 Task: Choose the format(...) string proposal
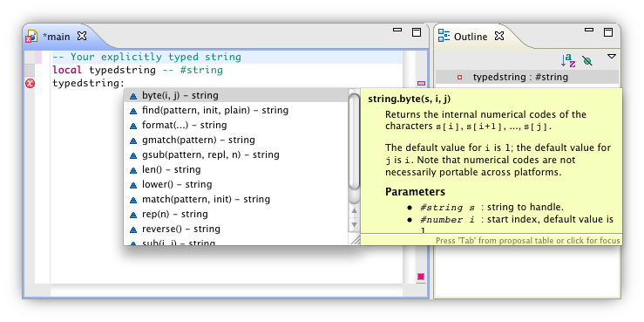236,125
